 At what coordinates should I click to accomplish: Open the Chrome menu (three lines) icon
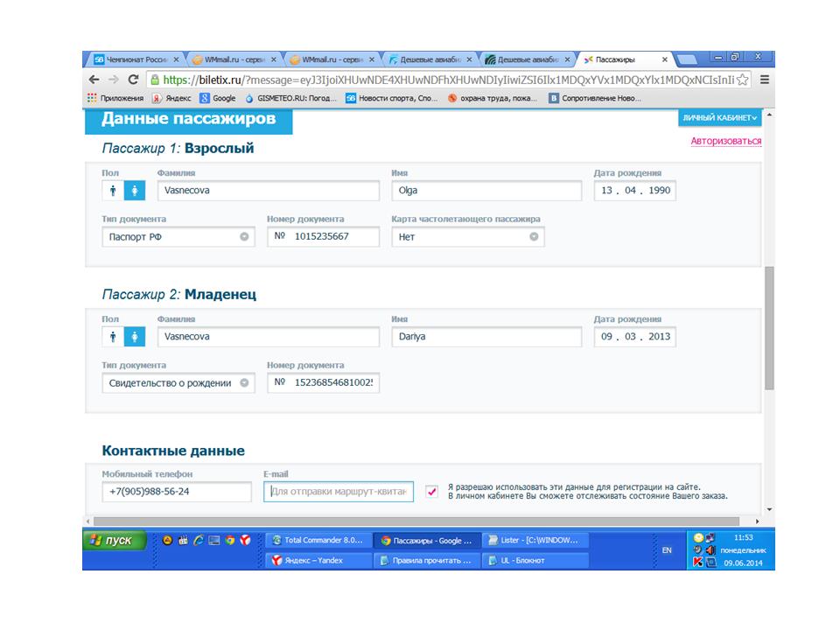point(765,80)
